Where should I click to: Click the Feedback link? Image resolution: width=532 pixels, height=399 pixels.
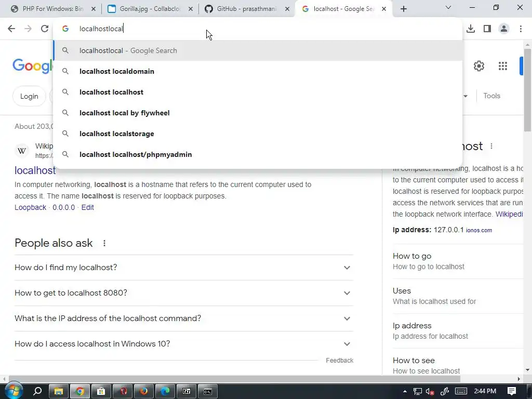click(340, 361)
